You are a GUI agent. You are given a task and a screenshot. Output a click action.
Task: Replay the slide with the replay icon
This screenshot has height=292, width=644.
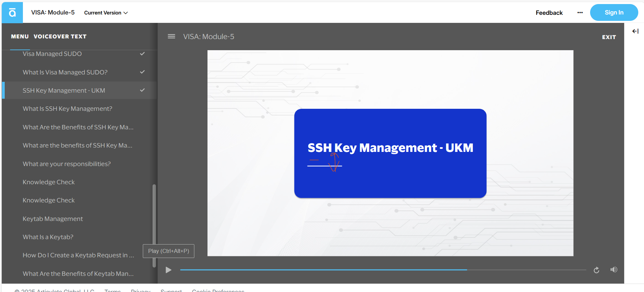(596, 270)
